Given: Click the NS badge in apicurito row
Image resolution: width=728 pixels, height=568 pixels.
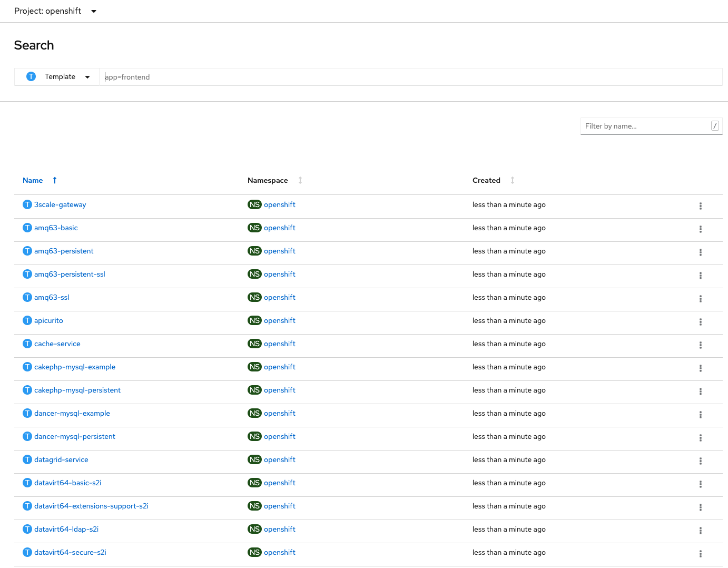Looking at the screenshot, I should pos(255,320).
